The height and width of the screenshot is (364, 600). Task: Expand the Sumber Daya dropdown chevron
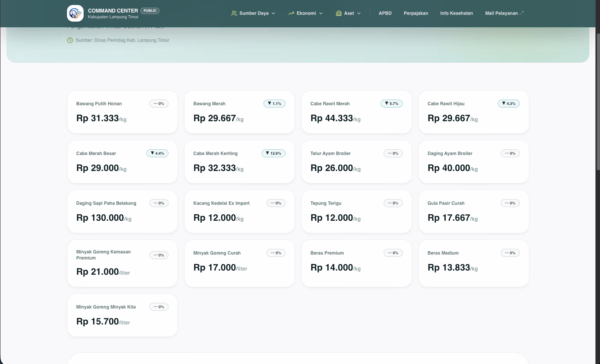pyautogui.click(x=273, y=13)
